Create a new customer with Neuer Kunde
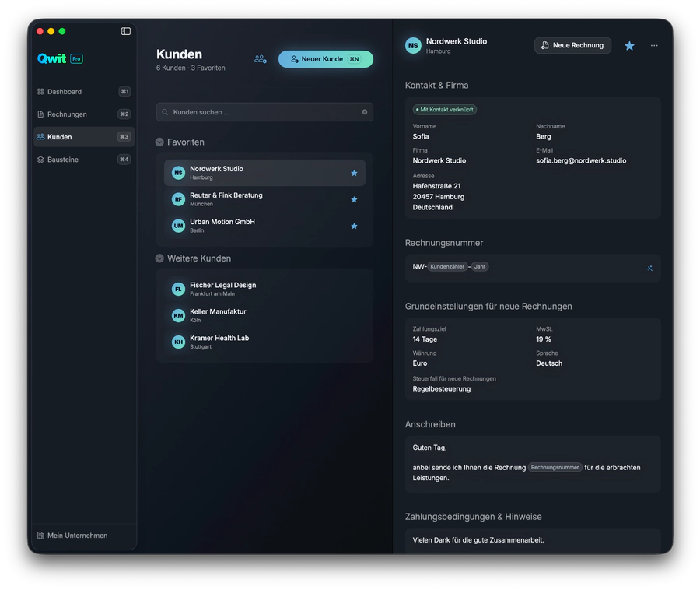The image size is (700, 590). [325, 59]
